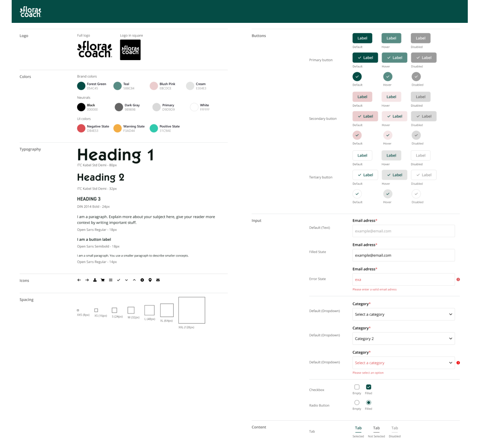This screenshot has width=479, height=448.
Task: Click tertiary gray round checkmark, Hover state
Action: (388, 194)
